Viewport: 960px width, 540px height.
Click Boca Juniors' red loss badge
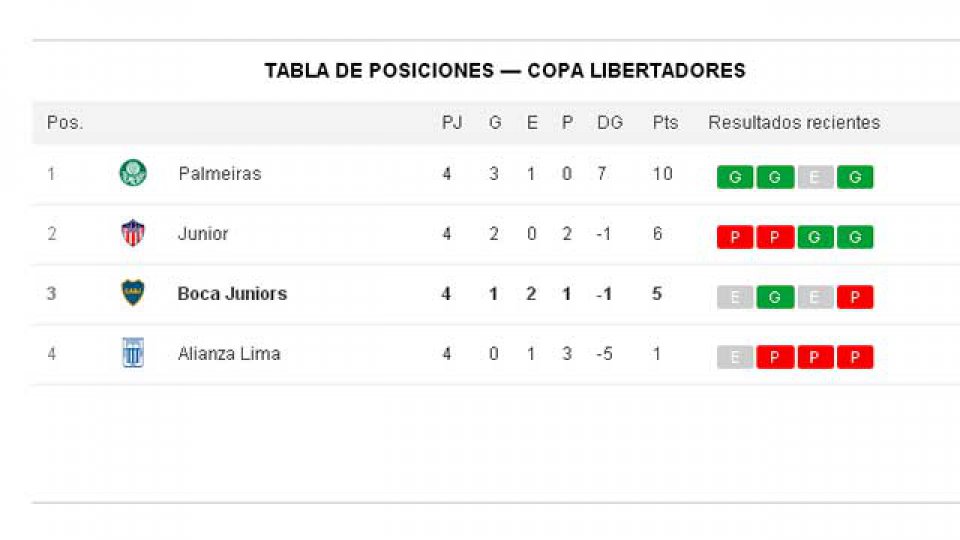click(855, 297)
